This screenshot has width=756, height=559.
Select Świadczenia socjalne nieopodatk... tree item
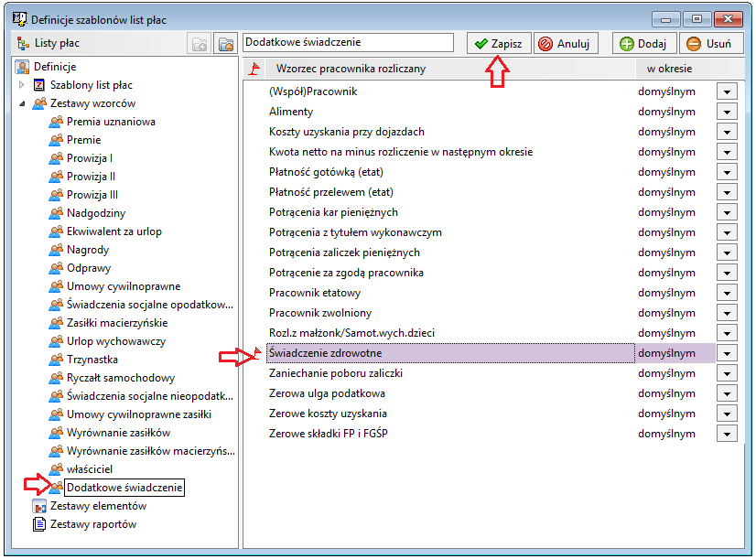click(149, 396)
